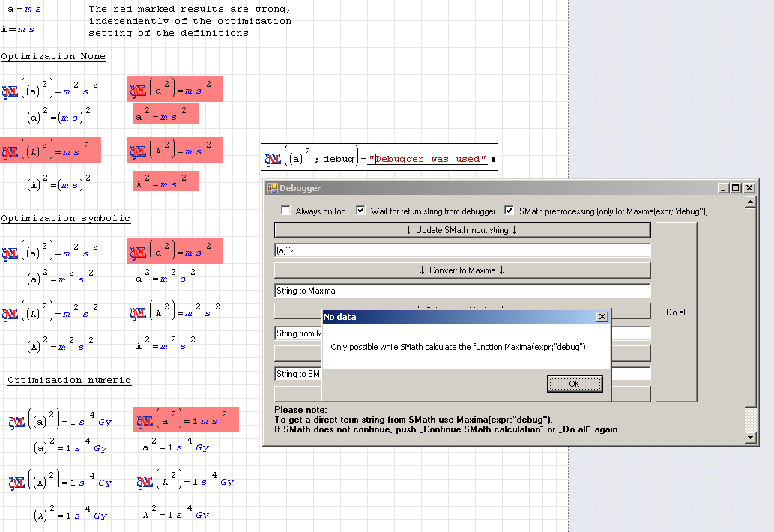
Task: Click the Maxima icon in the red a²=1 m s² result
Action: click(145, 421)
